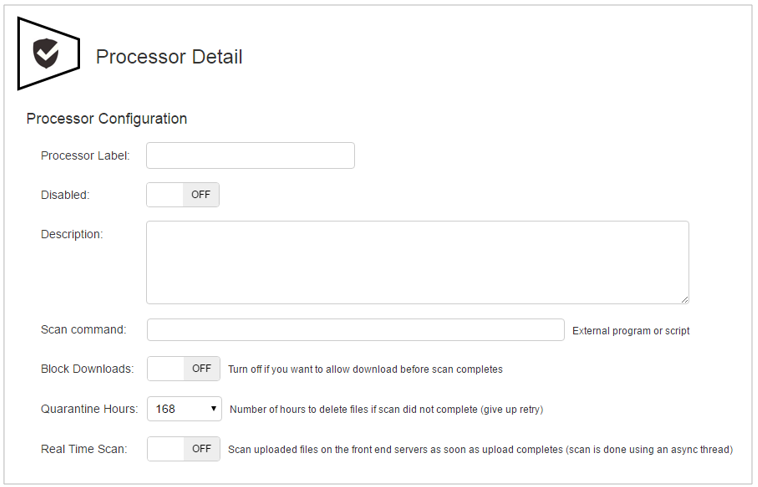Click inside the Description text area
This screenshot has height=487, width=758.
(x=418, y=263)
